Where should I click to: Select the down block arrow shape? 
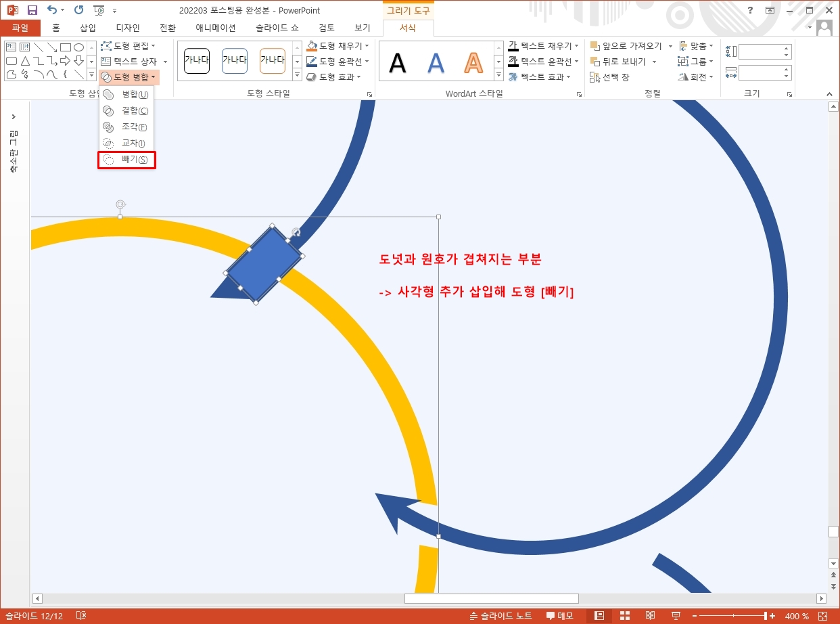78,61
